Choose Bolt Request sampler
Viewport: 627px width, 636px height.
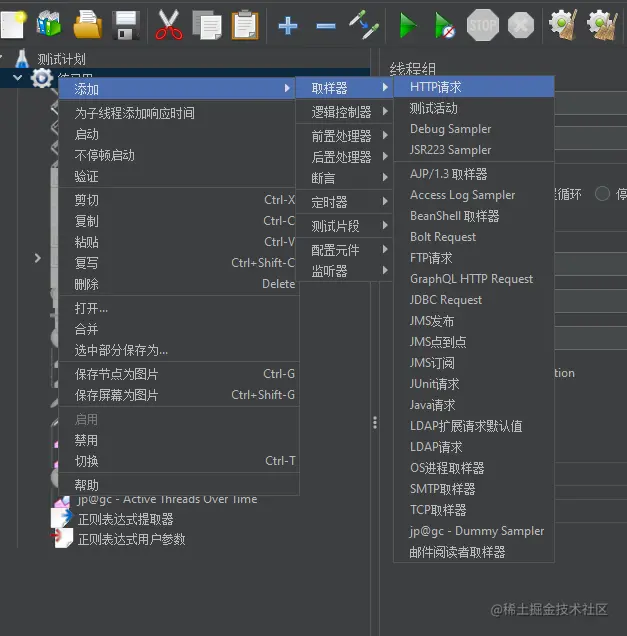click(474, 237)
